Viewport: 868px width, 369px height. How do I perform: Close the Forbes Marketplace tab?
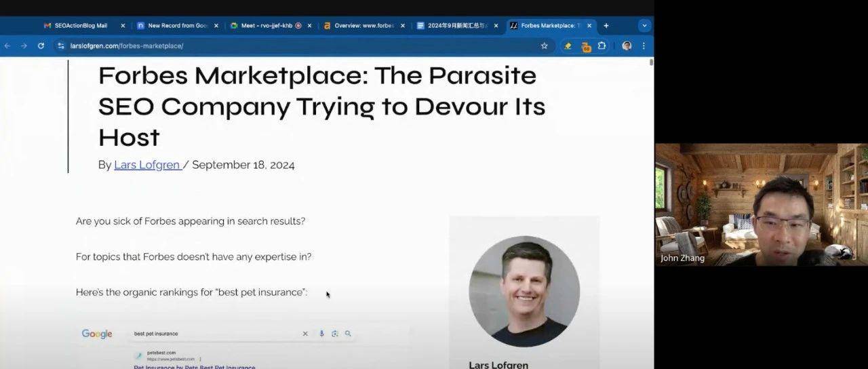point(589,25)
